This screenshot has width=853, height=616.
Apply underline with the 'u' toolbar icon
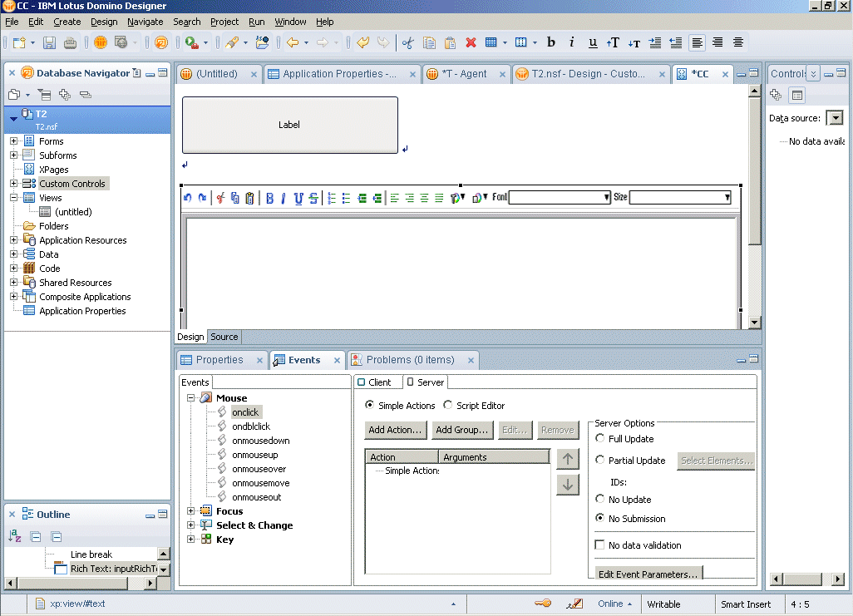coord(593,42)
